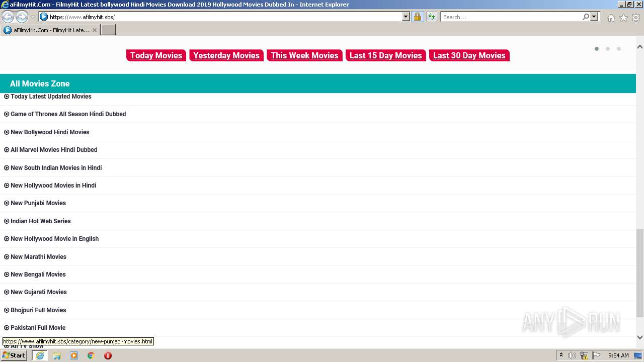The image size is (644, 362).
Task: Open the network tray icon
Action: coord(584,355)
